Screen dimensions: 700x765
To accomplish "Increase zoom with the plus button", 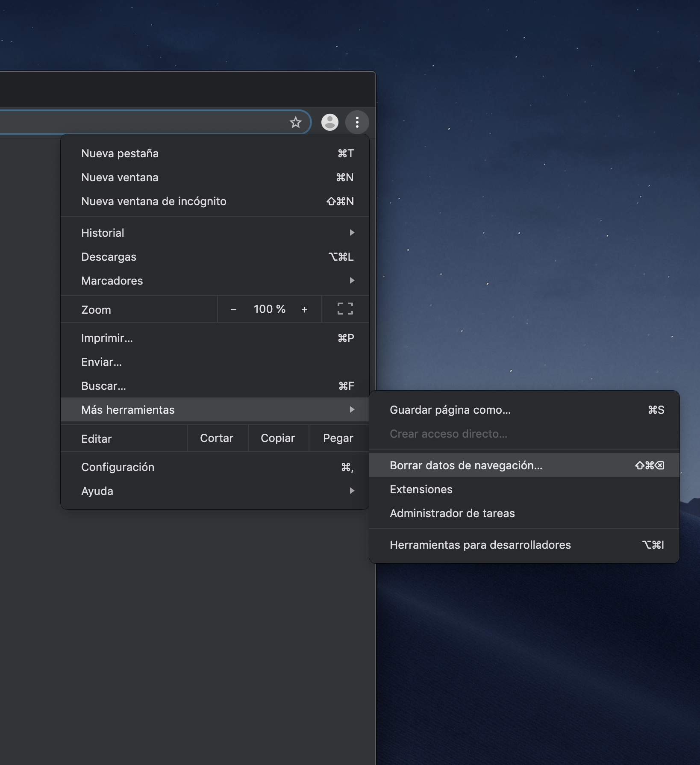I will pyautogui.click(x=304, y=309).
